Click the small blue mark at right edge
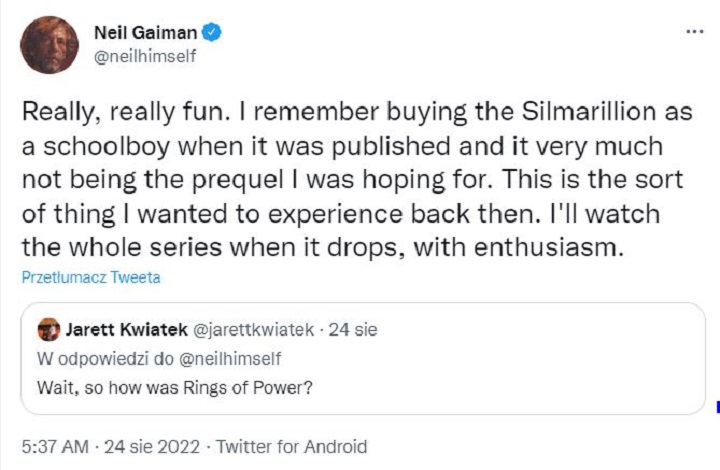Image resolution: width=720 pixels, height=470 pixels. (x=716, y=407)
